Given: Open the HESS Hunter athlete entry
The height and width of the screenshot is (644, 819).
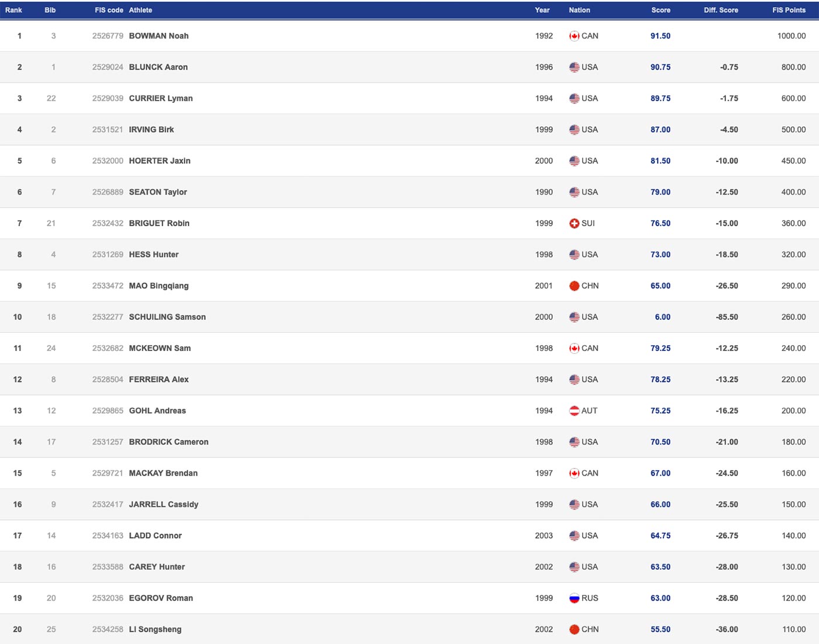Looking at the screenshot, I should tap(153, 254).
